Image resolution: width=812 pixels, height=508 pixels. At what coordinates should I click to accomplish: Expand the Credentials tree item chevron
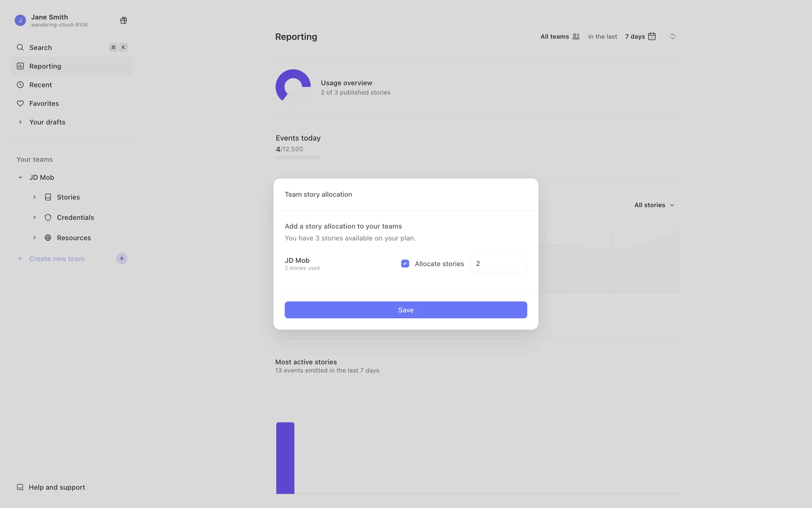coord(35,218)
